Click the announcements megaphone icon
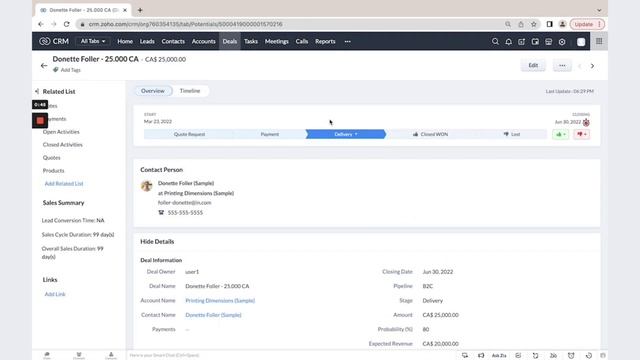This screenshot has width=640, height=360. (x=481, y=356)
